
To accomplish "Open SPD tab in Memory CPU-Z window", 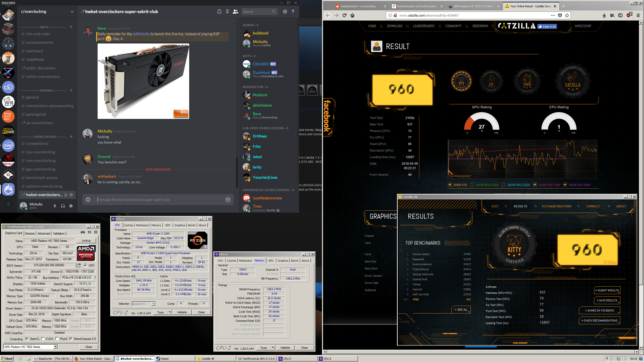I will [271, 261].
